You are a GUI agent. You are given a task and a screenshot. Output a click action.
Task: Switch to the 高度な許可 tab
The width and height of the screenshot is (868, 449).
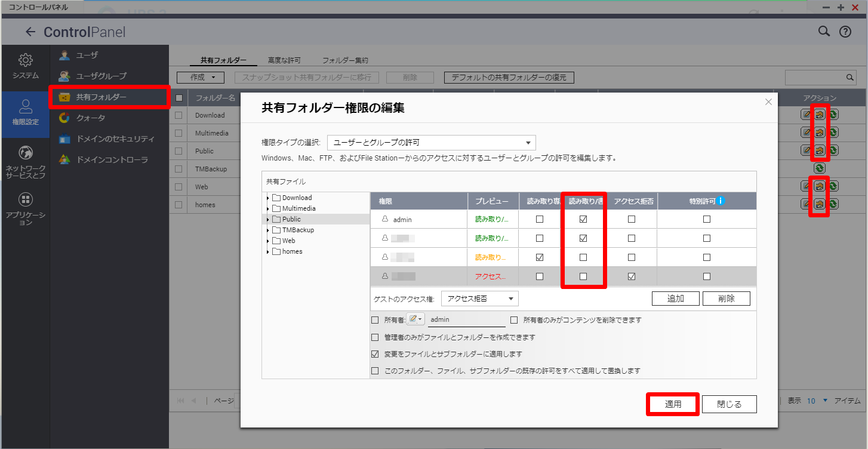(x=284, y=60)
